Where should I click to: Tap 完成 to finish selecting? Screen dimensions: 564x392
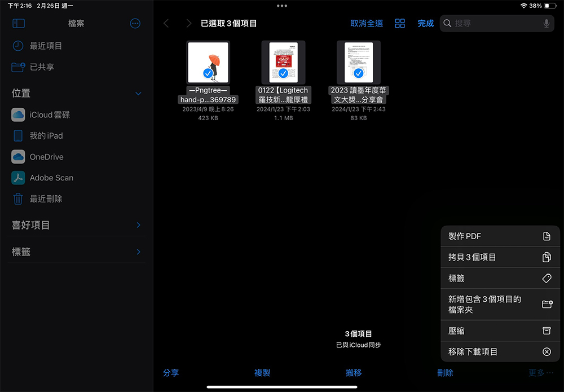(x=425, y=23)
